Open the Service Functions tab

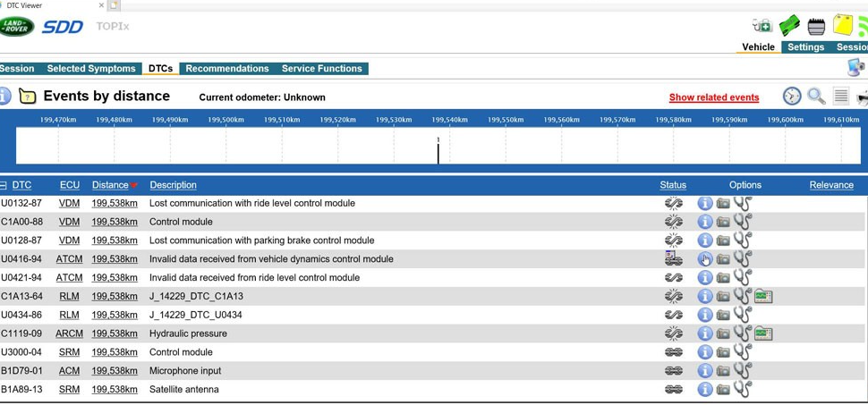[x=321, y=69]
